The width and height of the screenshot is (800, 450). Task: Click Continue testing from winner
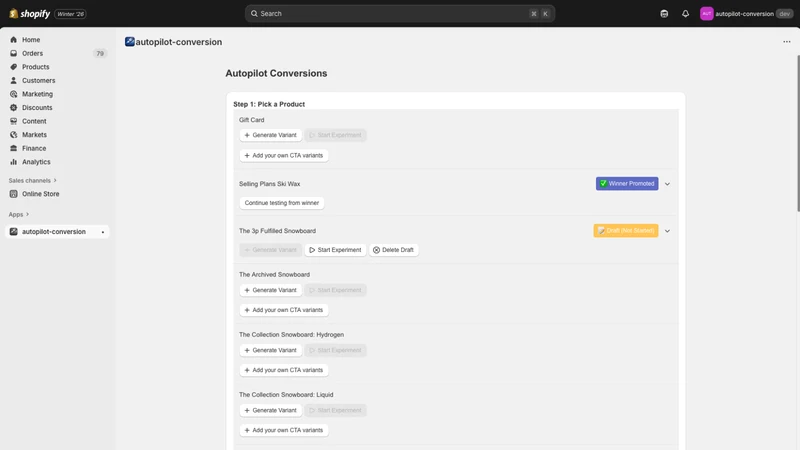point(282,203)
